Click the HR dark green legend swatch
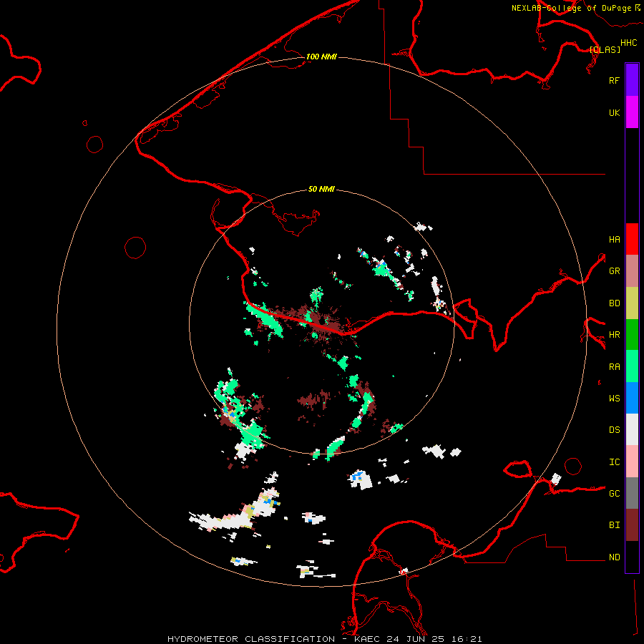 (632, 335)
